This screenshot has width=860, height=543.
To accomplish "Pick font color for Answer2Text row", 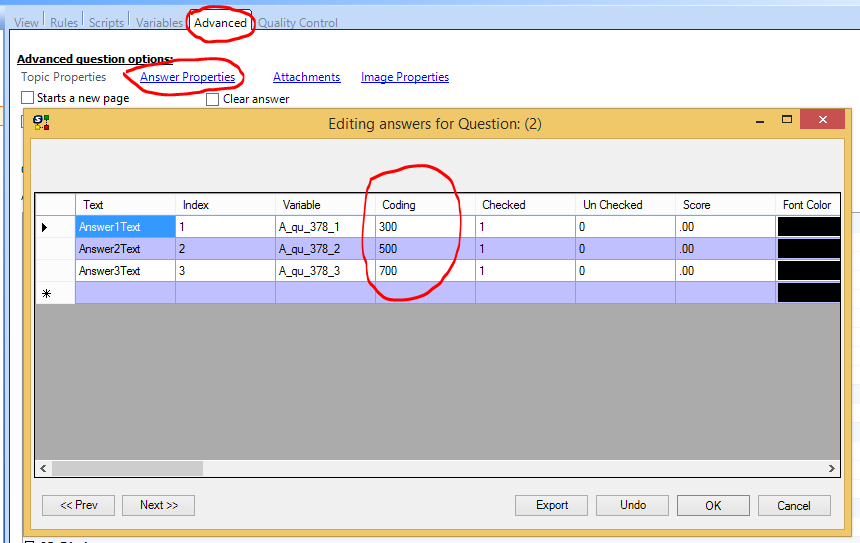I will (808, 248).
